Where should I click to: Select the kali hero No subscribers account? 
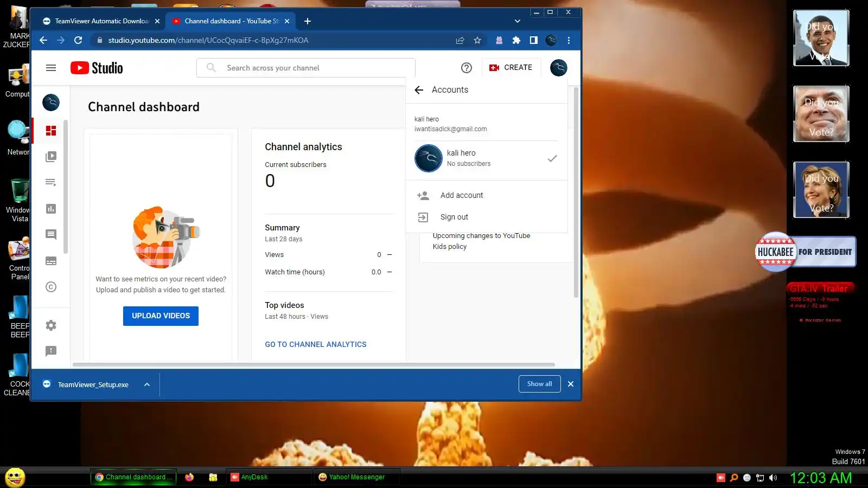tap(487, 158)
